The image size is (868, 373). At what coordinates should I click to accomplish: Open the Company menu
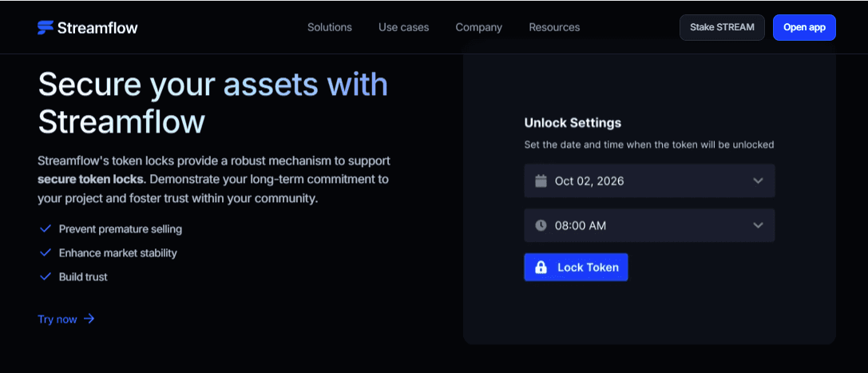coord(479,27)
